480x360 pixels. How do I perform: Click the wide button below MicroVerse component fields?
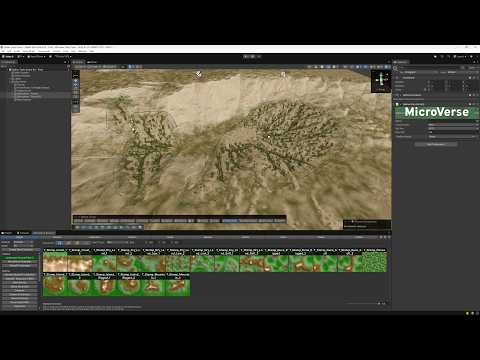(x=436, y=144)
